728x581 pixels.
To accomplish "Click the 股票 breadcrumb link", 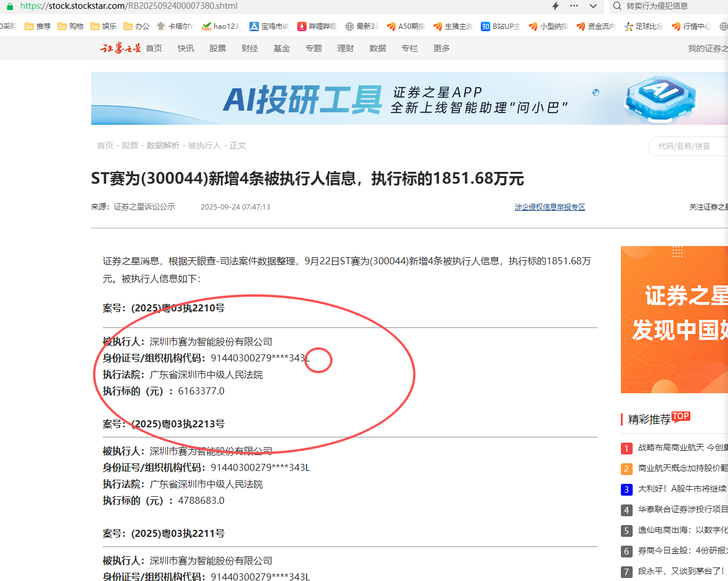I will coord(130,145).
